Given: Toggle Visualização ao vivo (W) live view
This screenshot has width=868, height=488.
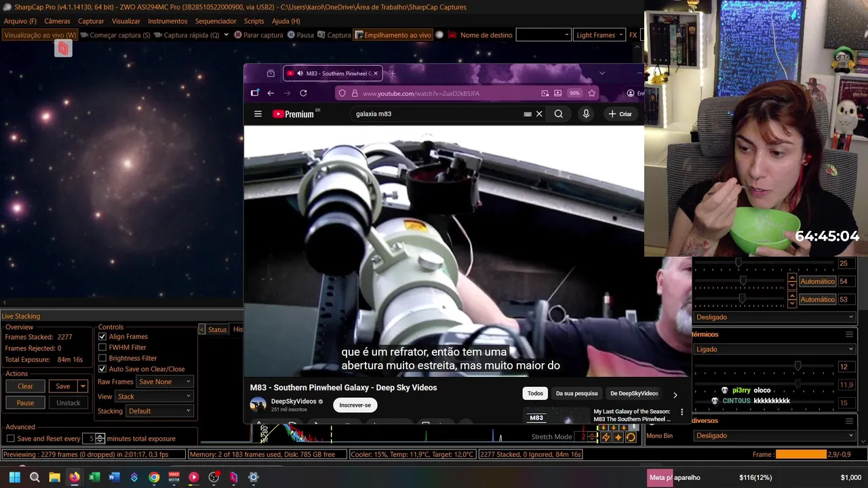Looking at the screenshot, I should (x=41, y=35).
